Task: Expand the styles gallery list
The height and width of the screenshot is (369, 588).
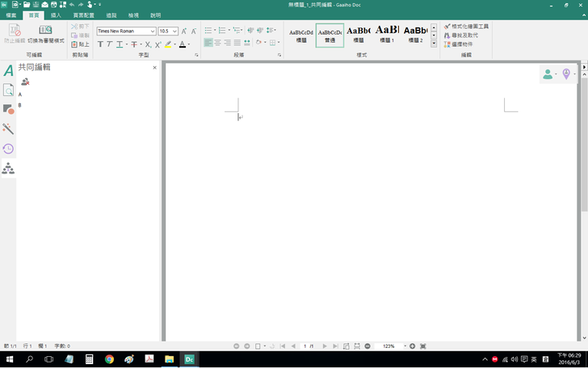Action: pyautogui.click(x=434, y=43)
